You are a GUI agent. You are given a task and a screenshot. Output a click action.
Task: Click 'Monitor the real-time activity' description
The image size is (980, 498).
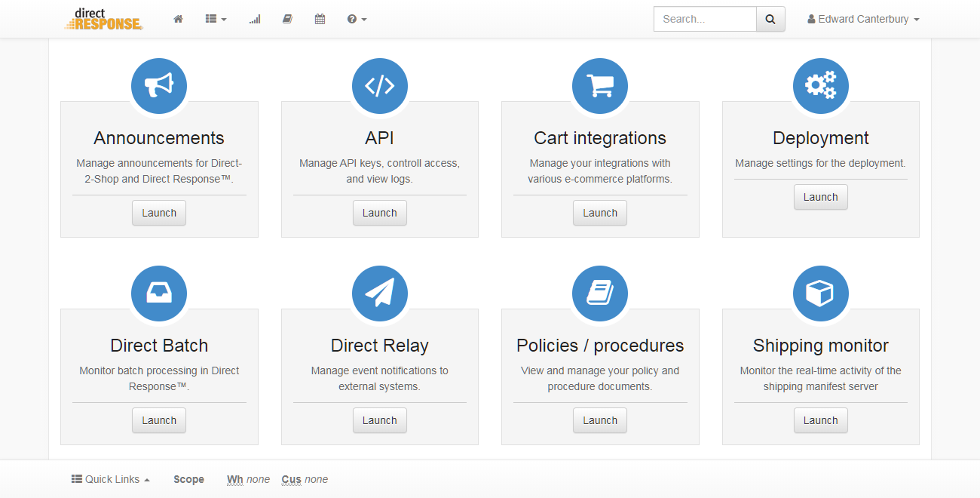pyautogui.click(x=821, y=379)
